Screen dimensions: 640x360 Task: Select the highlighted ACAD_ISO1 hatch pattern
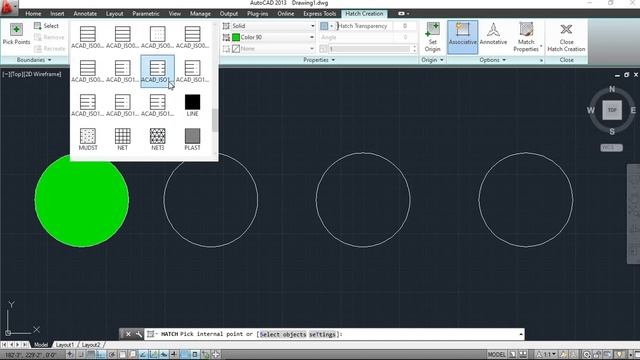(x=158, y=71)
